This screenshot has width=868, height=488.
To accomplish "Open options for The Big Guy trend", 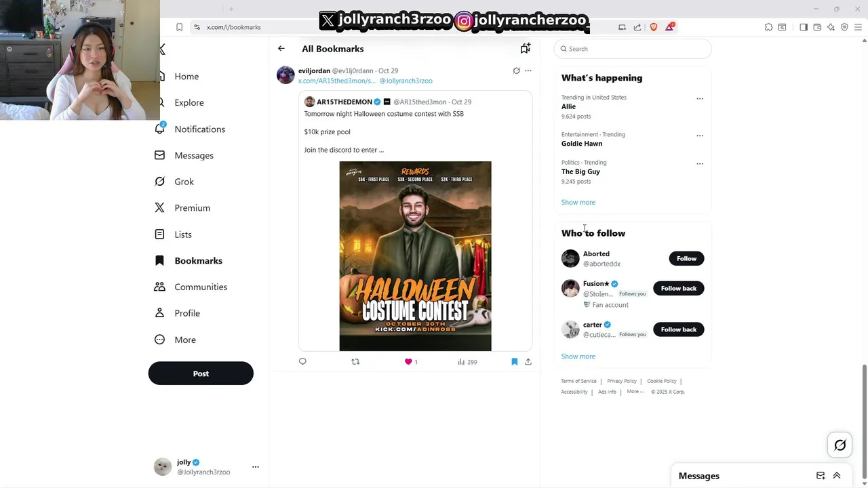I will click(700, 163).
